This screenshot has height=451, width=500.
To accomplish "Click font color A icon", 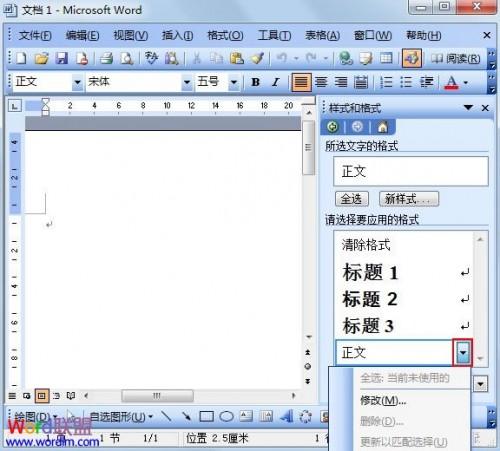I will (x=451, y=82).
